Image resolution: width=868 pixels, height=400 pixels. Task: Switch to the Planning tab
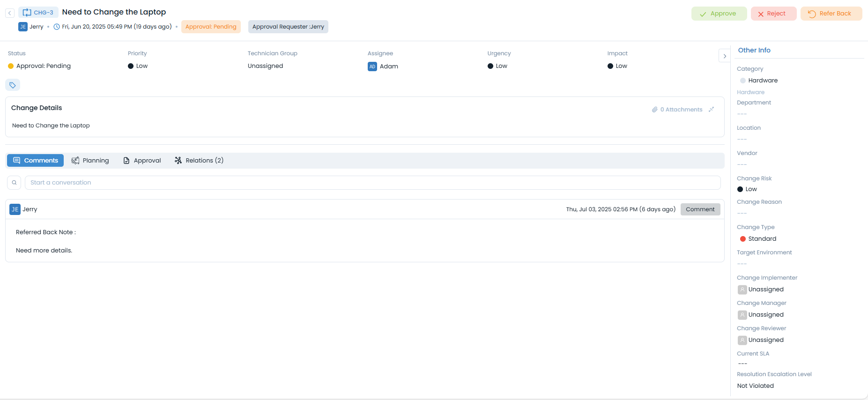(x=90, y=161)
